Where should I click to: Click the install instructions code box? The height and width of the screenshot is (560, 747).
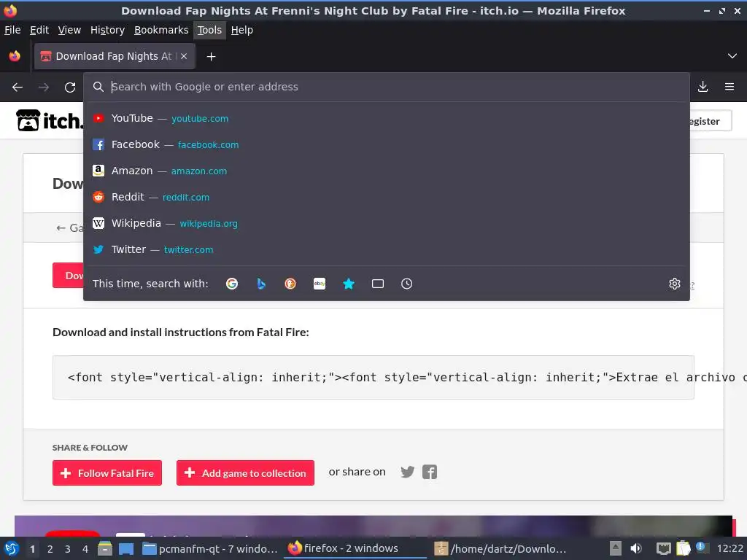(373, 377)
